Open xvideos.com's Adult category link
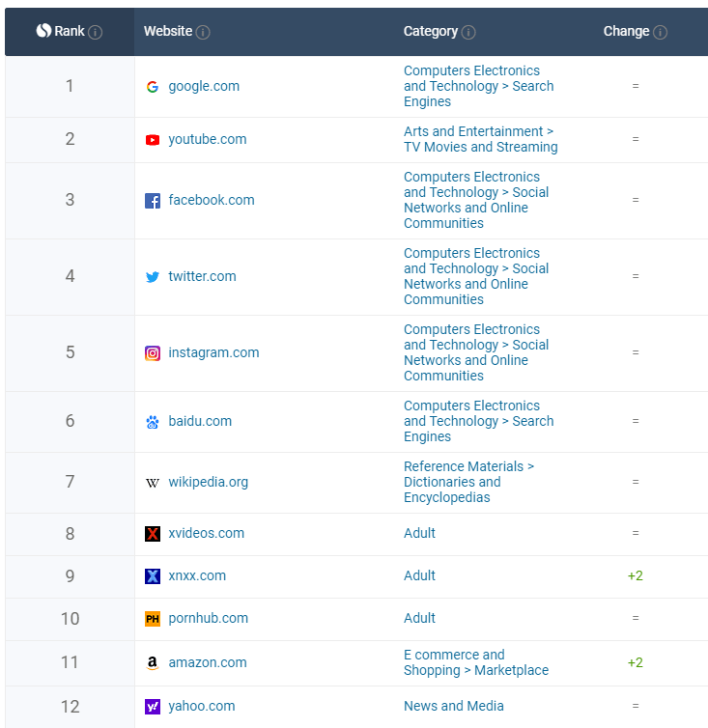The height and width of the screenshot is (728, 708). coord(419,533)
